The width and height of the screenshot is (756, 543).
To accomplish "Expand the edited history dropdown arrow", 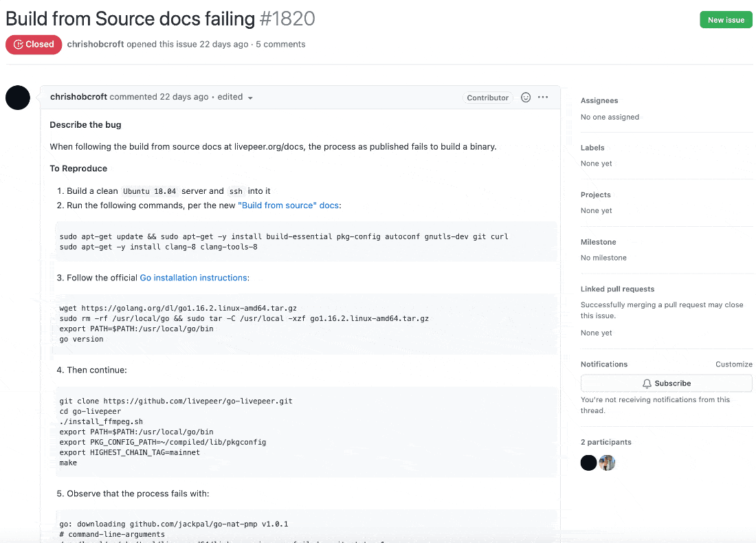I will (x=250, y=98).
